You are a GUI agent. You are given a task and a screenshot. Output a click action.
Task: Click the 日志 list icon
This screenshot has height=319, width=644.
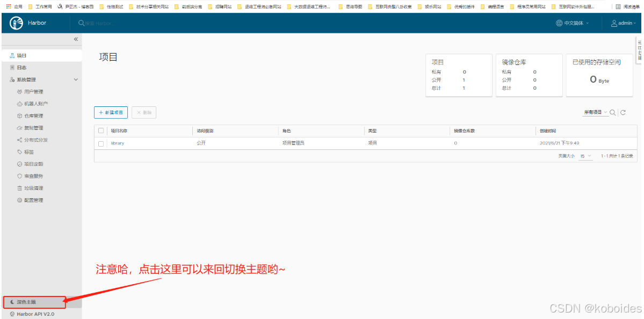point(12,67)
